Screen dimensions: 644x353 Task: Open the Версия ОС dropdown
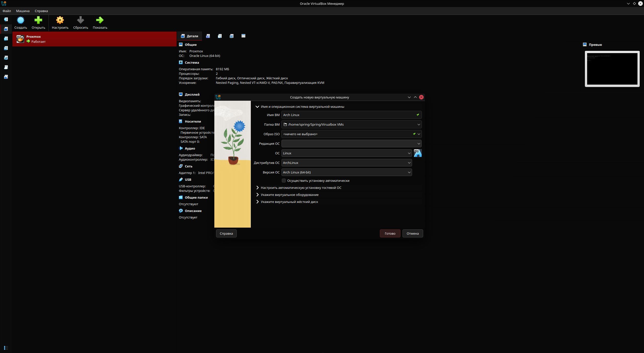click(347, 172)
